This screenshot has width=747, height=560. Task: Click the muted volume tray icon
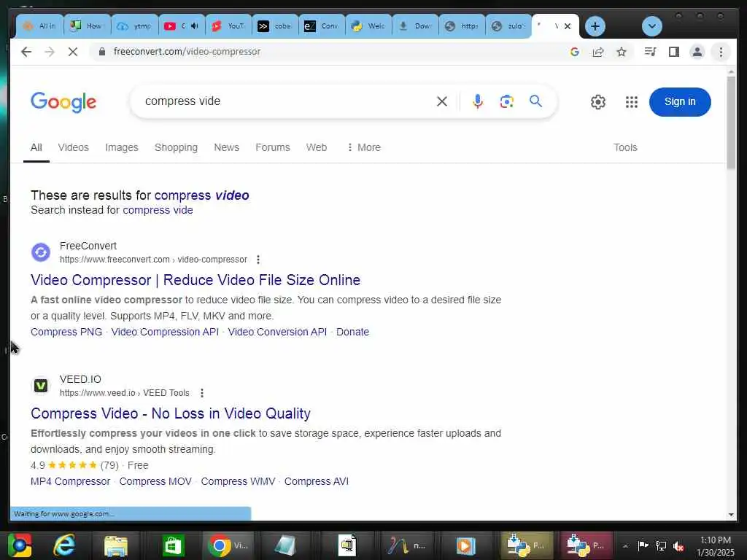pyautogui.click(x=678, y=545)
